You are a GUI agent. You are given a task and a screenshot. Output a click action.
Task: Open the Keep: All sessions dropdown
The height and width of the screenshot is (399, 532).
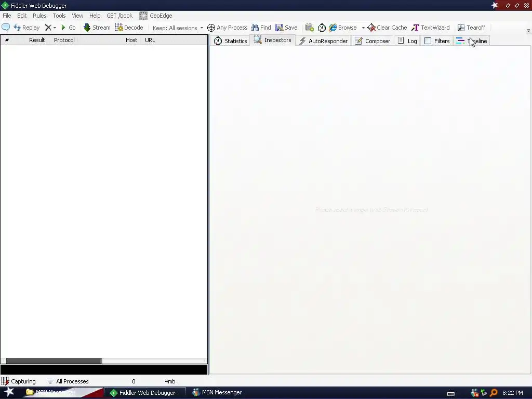coord(178,28)
